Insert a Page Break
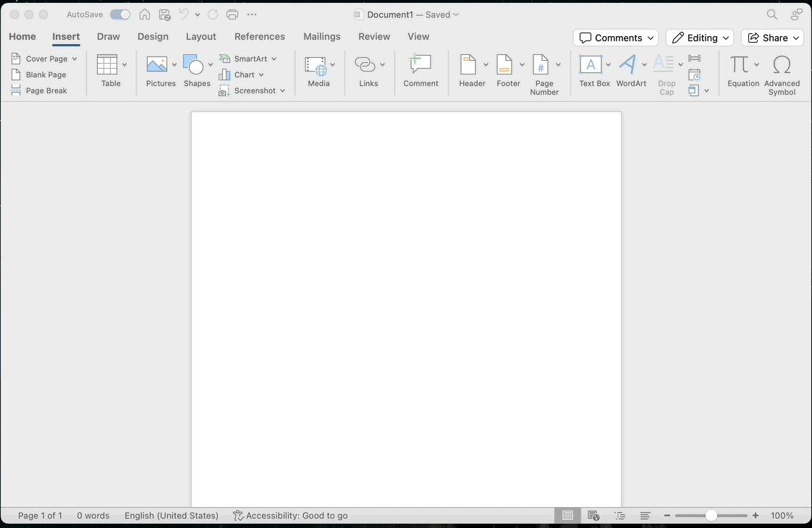Viewport: 812px width, 528px height. pyautogui.click(x=39, y=90)
